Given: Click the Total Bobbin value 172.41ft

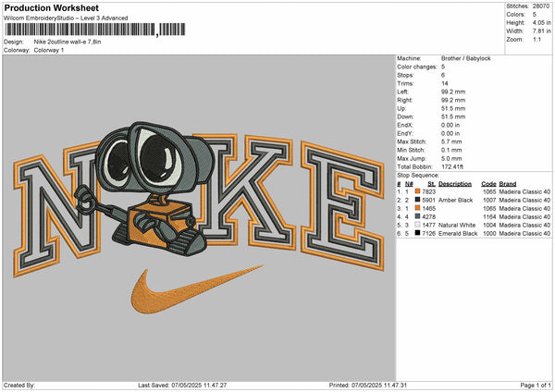Looking at the screenshot, I should point(452,166).
